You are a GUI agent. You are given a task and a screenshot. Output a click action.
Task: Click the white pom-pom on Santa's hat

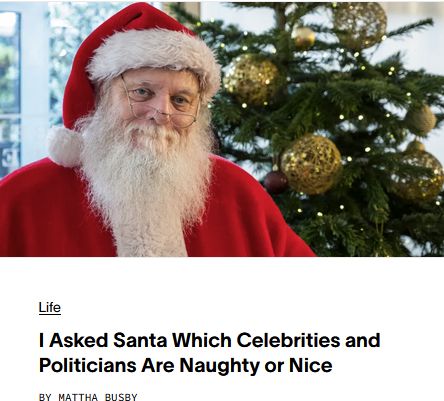tap(65, 146)
